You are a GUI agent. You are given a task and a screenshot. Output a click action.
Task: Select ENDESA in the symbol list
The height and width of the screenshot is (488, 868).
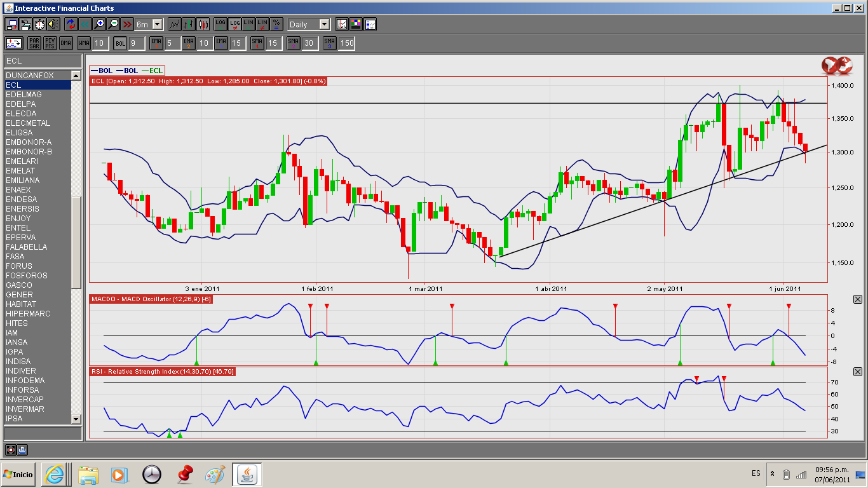tap(37, 200)
